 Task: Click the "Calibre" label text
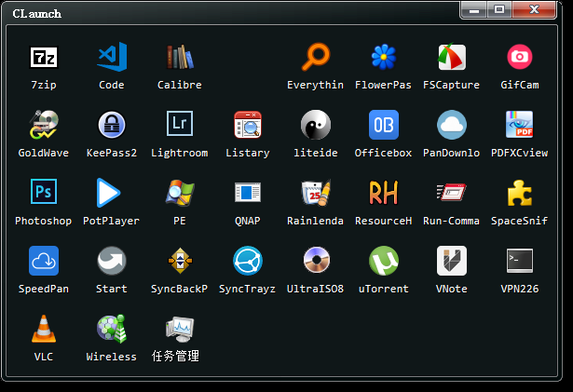[x=180, y=85]
